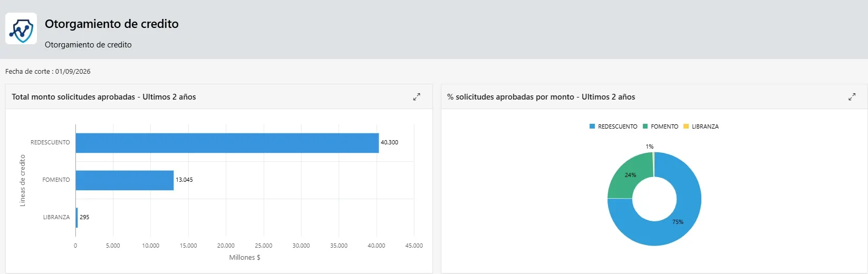868x274 pixels.
Task: Select the small LIBRANZA bar
Action: [77, 218]
